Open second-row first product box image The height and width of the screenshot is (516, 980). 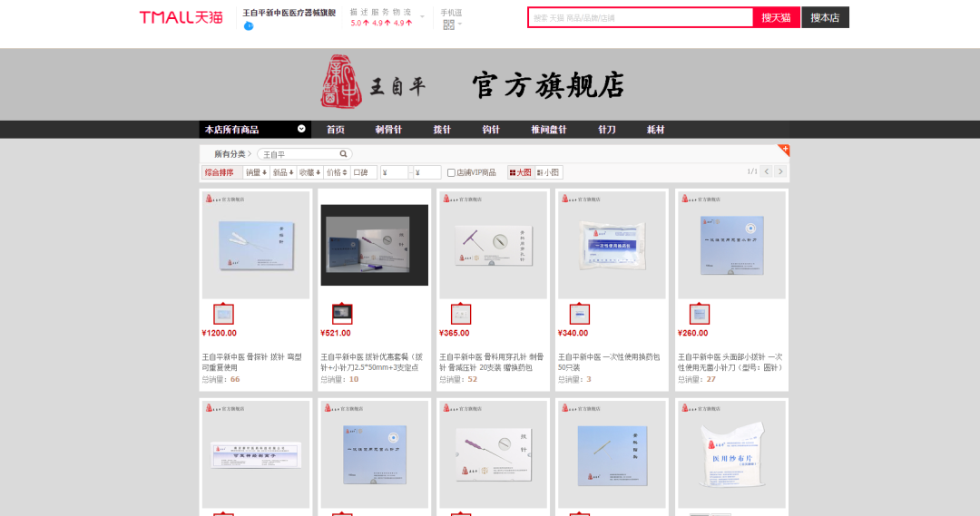(256, 454)
